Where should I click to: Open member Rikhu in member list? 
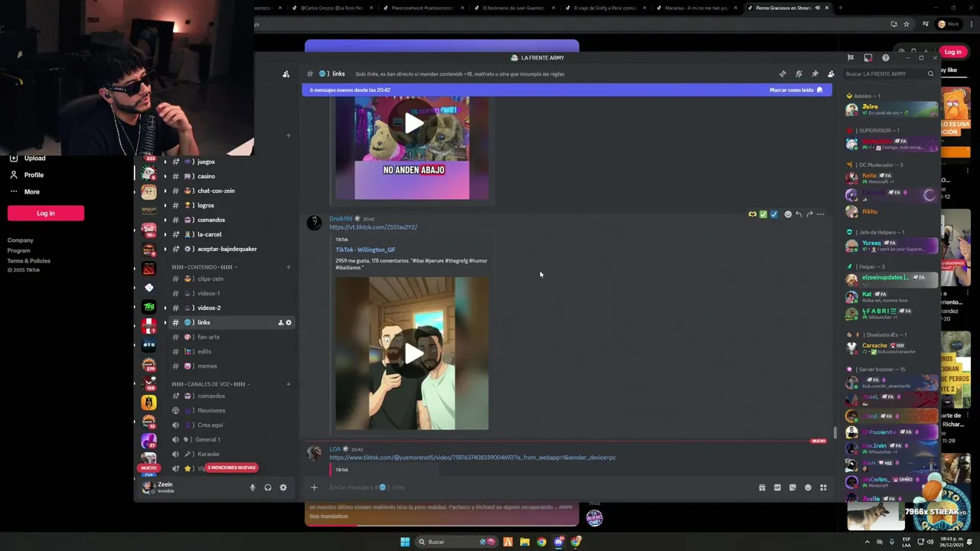pyautogui.click(x=892, y=211)
